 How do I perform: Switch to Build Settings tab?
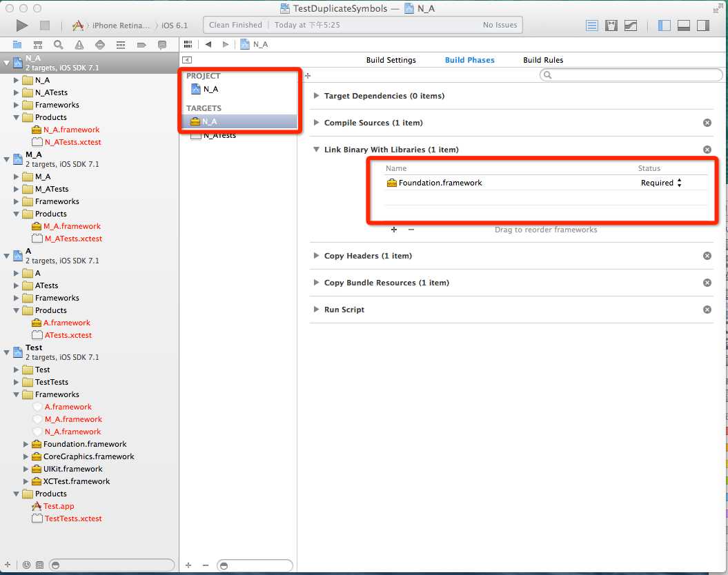[391, 60]
